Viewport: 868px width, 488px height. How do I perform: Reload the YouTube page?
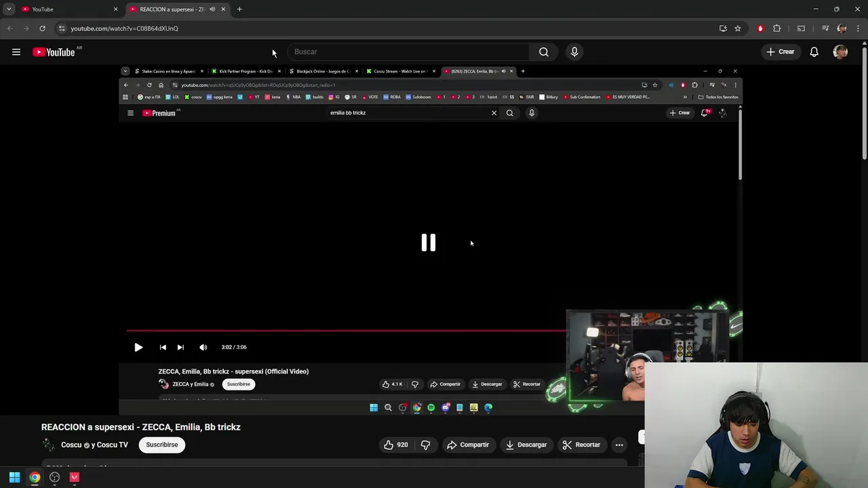[x=42, y=28]
